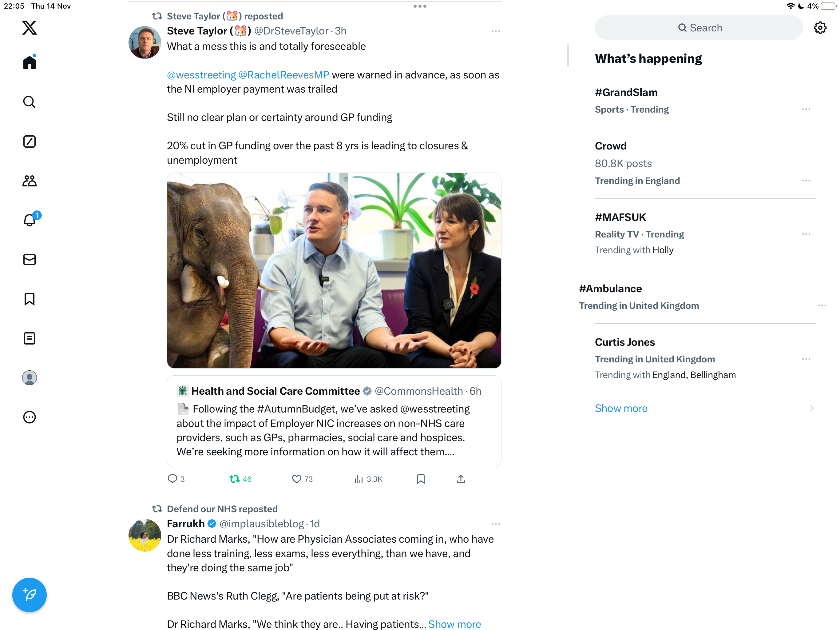
Task: Click the Search input field
Action: click(699, 28)
